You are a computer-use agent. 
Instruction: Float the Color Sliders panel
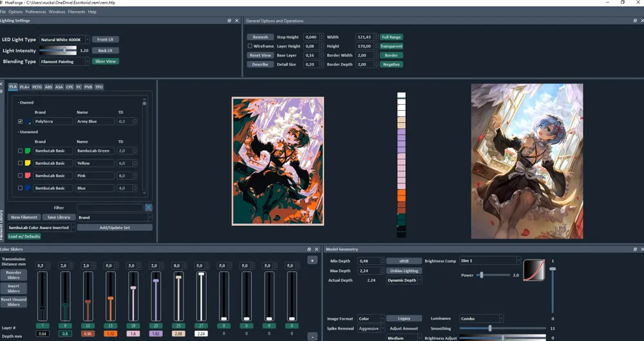click(x=309, y=249)
